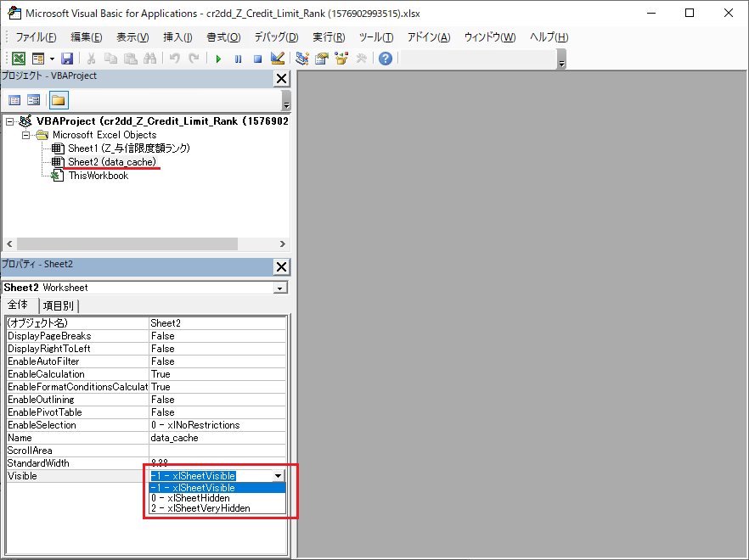Click the Undo arrow icon
749x560 pixels.
pos(174,59)
